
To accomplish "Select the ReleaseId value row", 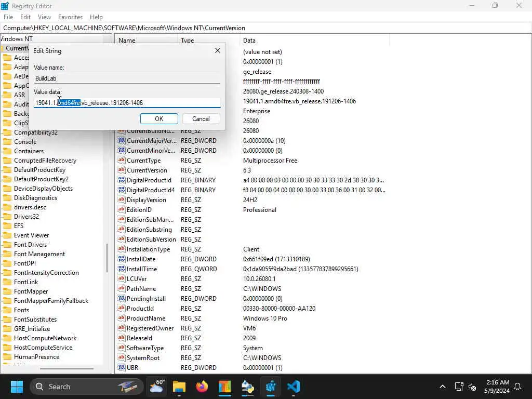I will pyautogui.click(x=253, y=338).
